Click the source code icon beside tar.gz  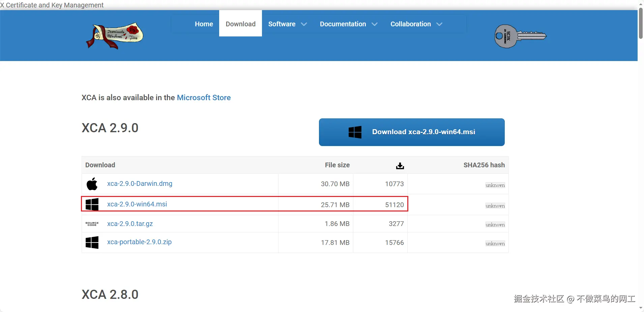[x=92, y=224]
